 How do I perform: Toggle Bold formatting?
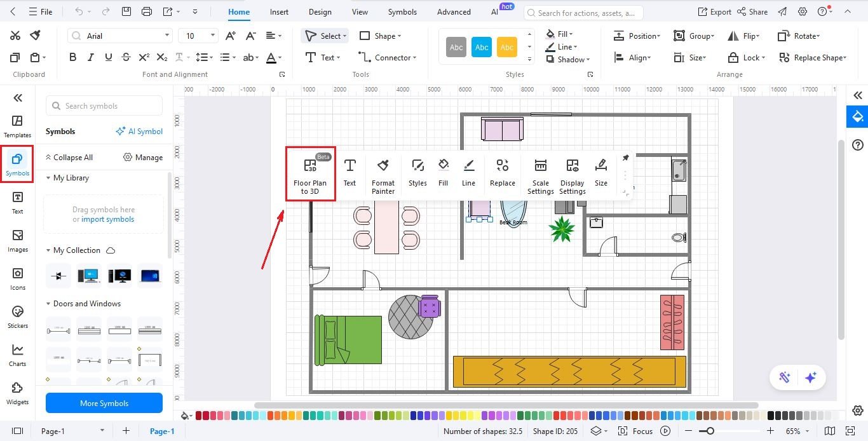pyautogui.click(x=72, y=57)
